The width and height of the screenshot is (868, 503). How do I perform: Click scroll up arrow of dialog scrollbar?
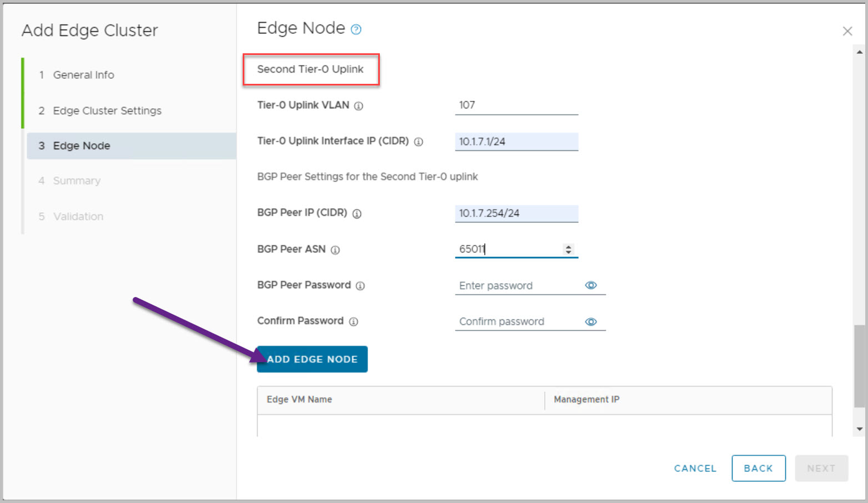pos(860,52)
